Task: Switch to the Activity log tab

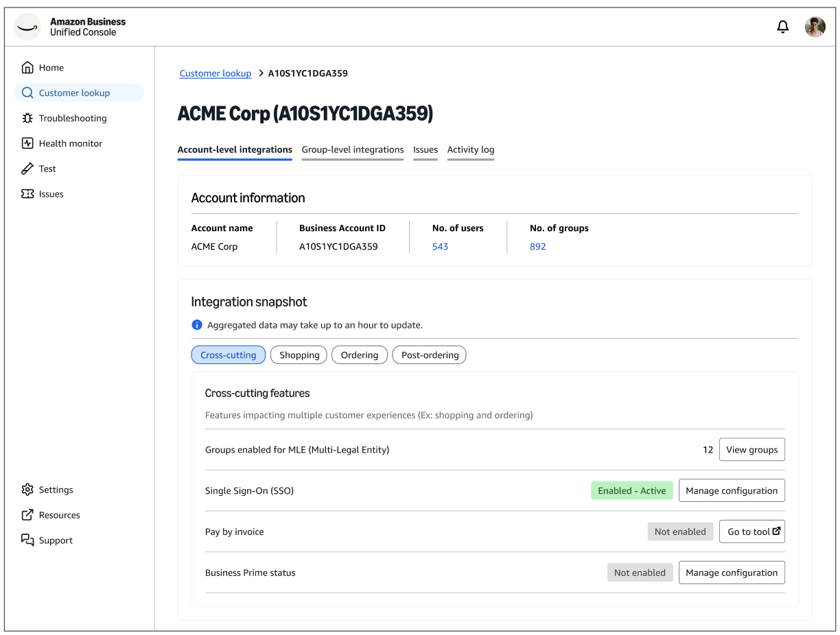Action: (470, 149)
